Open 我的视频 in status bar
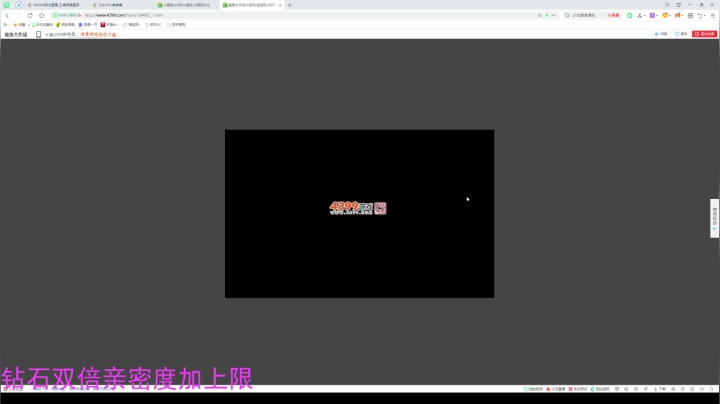The width and height of the screenshot is (720, 404). click(533, 389)
